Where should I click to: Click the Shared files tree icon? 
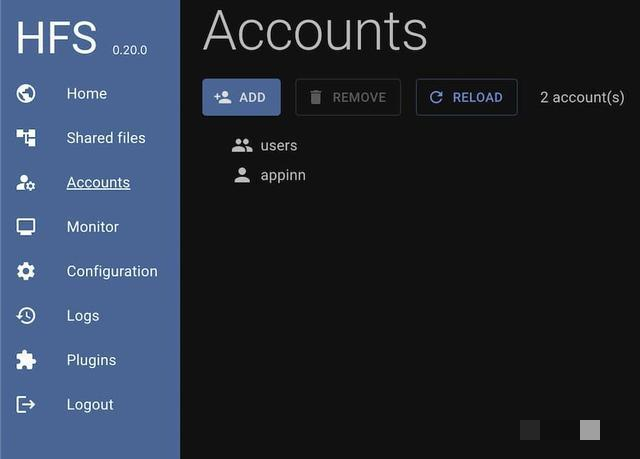(26, 138)
